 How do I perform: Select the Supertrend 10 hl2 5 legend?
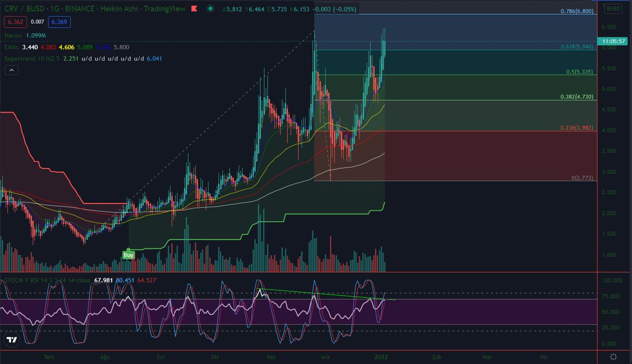click(31, 59)
